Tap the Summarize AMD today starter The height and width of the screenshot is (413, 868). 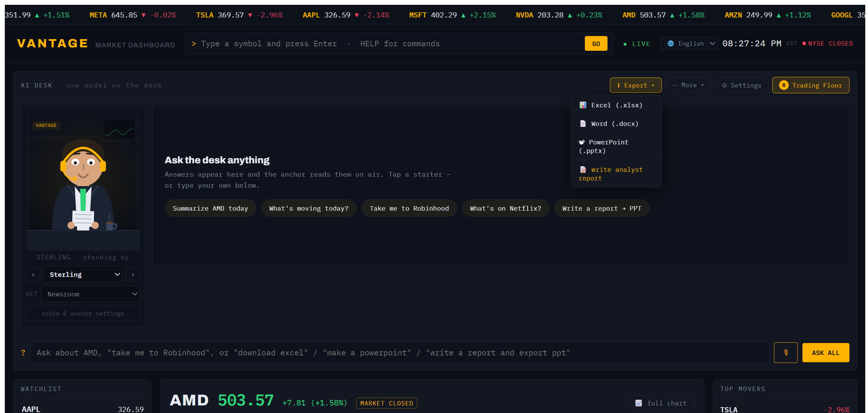tap(210, 209)
